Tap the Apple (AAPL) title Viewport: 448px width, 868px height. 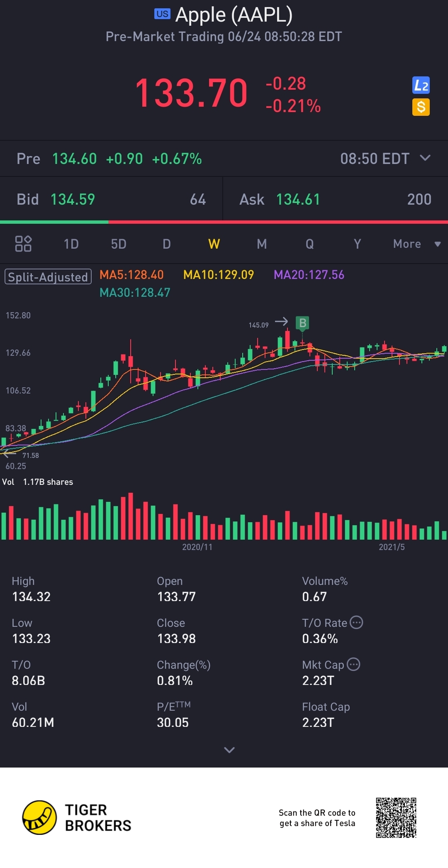[234, 15]
